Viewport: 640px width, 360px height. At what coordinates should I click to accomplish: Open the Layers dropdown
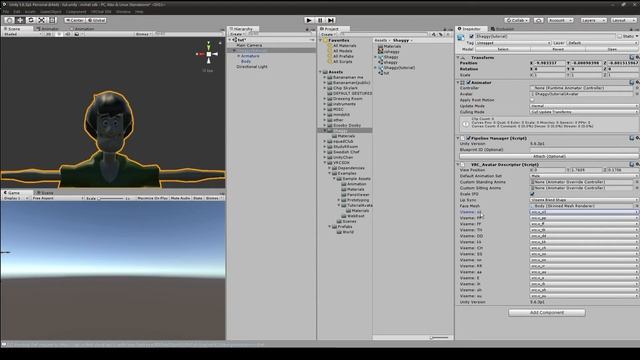click(593, 20)
